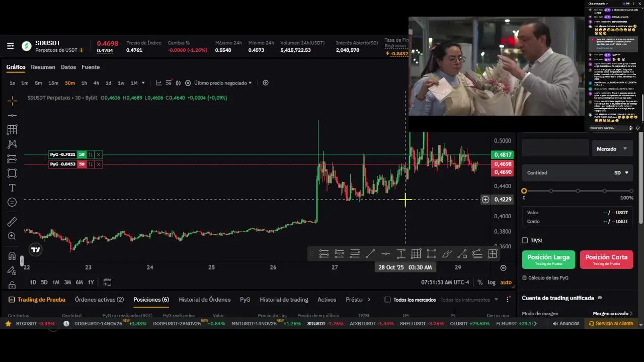
Task: Click the Posición Corta button
Action: (606, 259)
